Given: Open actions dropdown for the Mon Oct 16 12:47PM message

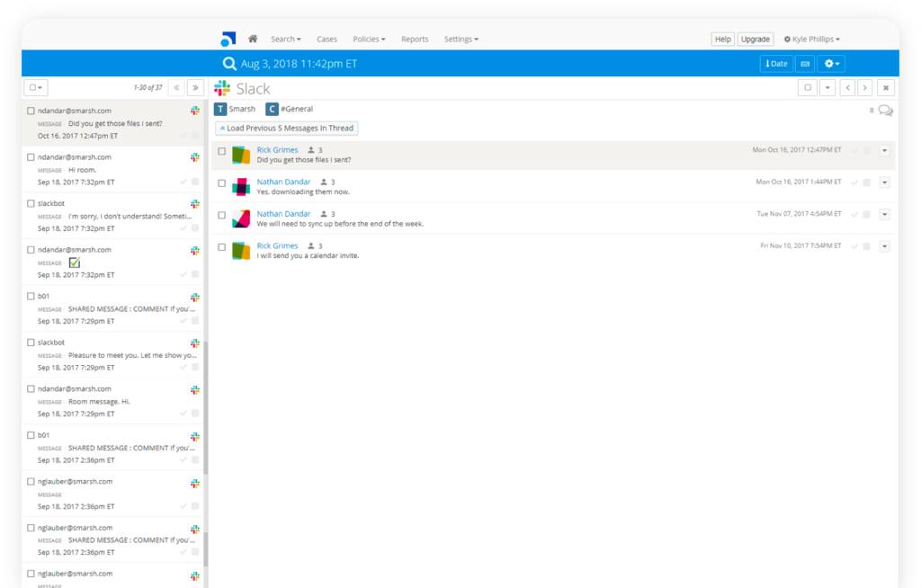Looking at the screenshot, I should [885, 150].
